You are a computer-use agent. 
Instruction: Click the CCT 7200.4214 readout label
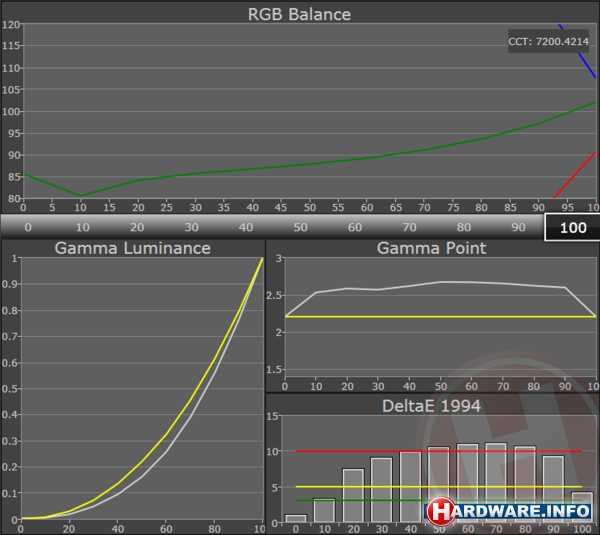tap(549, 43)
